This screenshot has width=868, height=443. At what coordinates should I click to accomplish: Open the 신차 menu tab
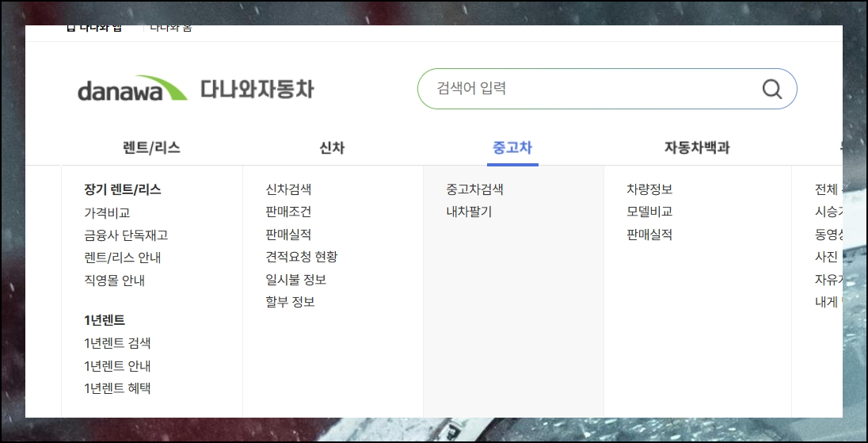coord(332,148)
